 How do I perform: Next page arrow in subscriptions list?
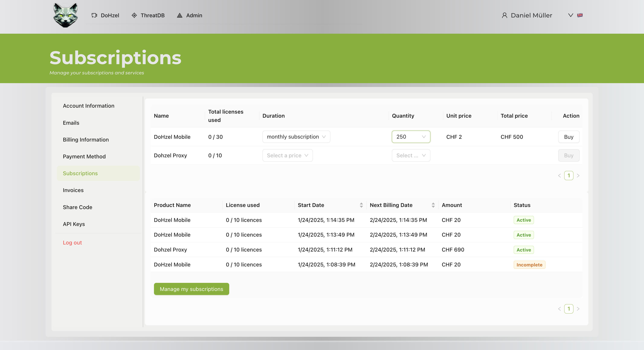578,309
